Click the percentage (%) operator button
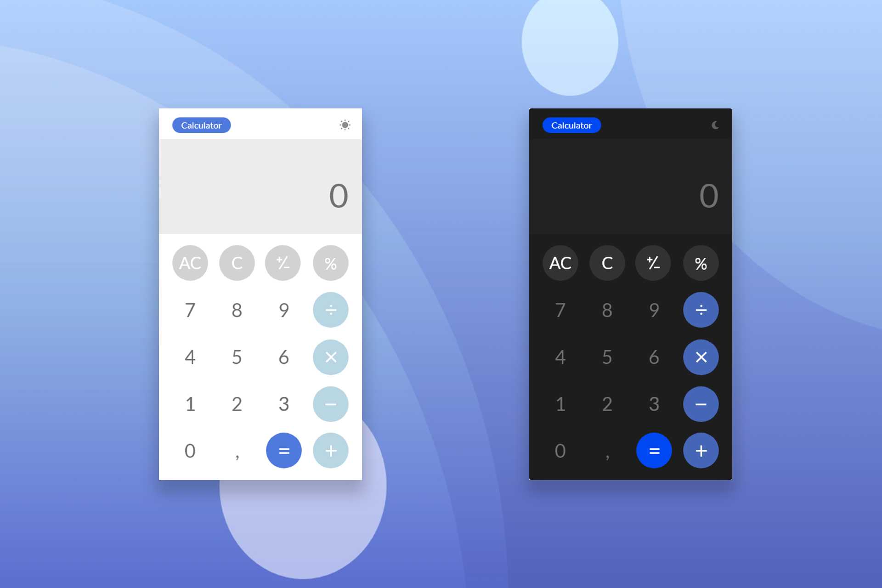The width and height of the screenshot is (882, 588). [330, 262]
